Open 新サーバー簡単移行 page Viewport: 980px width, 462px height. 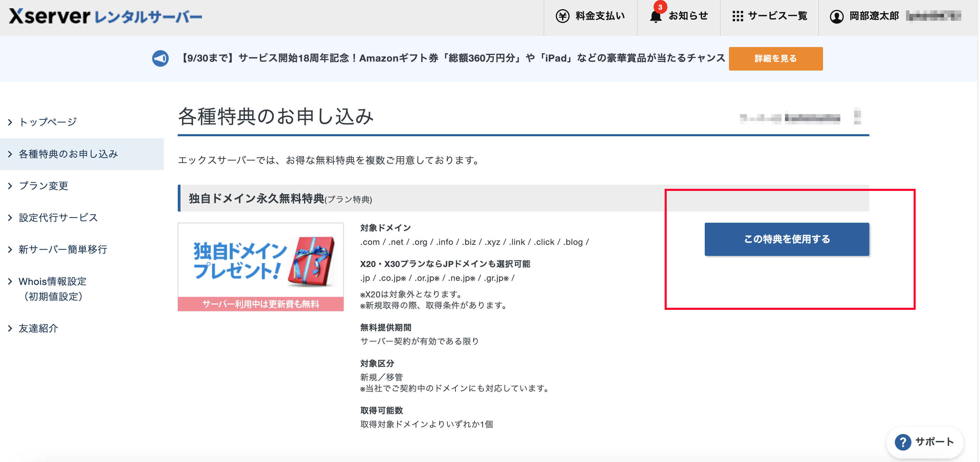tap(63, 250)
